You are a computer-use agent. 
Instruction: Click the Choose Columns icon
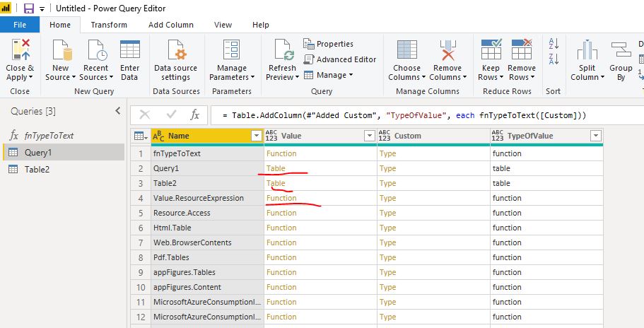[406, 51]
